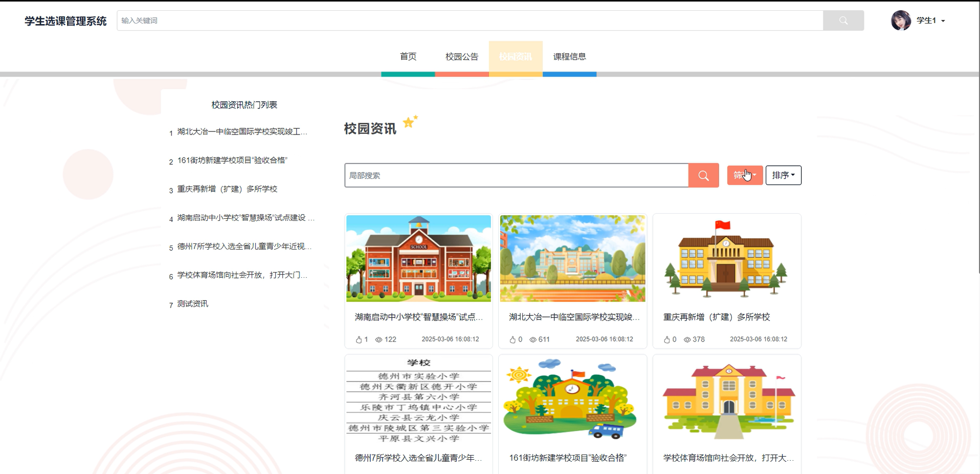Focus the 局部搜索 local search field
Image resolution: width=980 pixels, height=474 pixels.
click(517, 175)
